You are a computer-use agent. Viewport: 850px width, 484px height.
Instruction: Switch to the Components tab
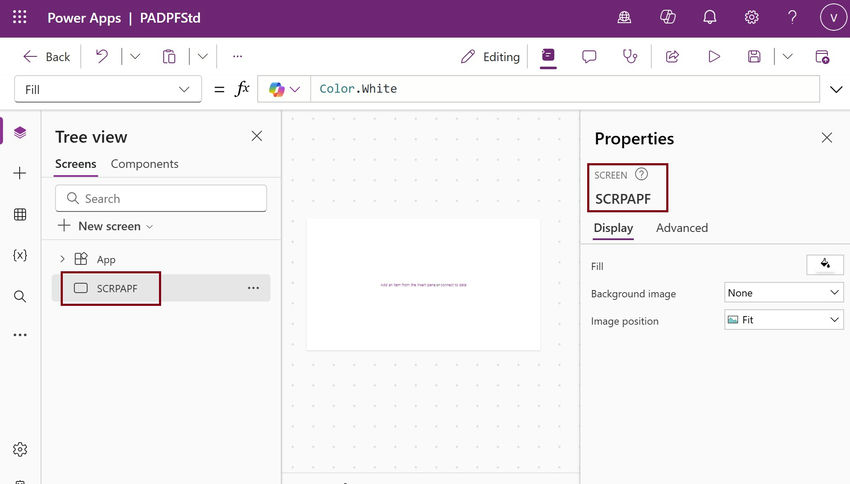[145, 164]
